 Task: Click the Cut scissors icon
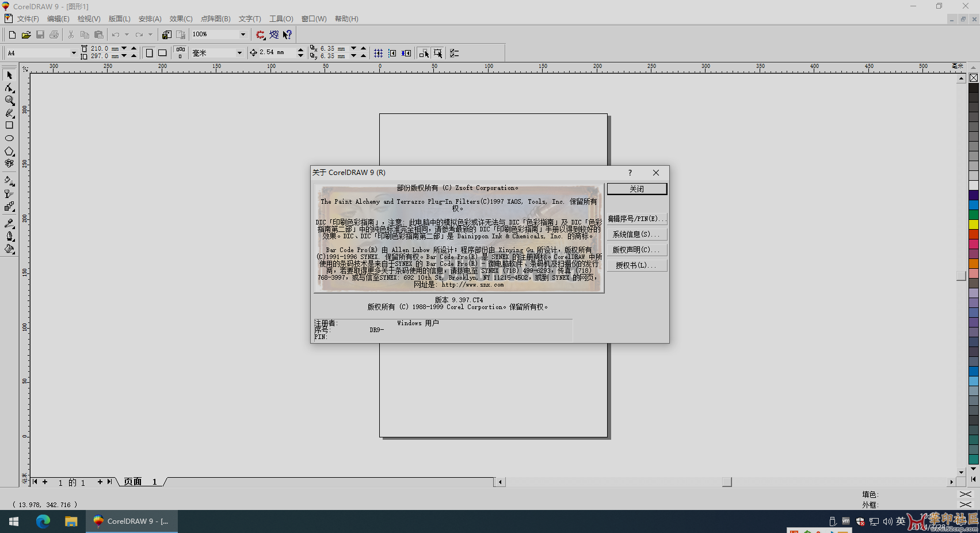coord(71,35)
